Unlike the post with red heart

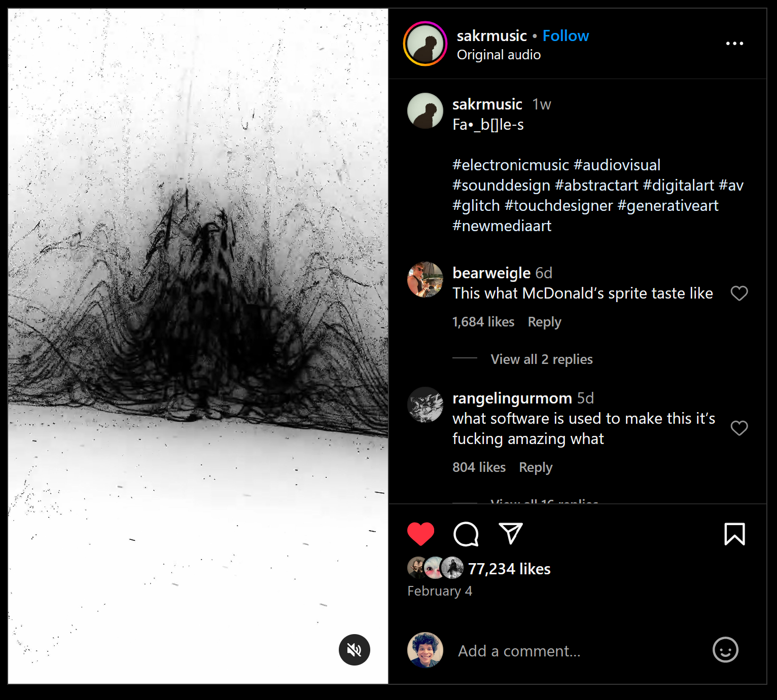[x=420, y=534]
